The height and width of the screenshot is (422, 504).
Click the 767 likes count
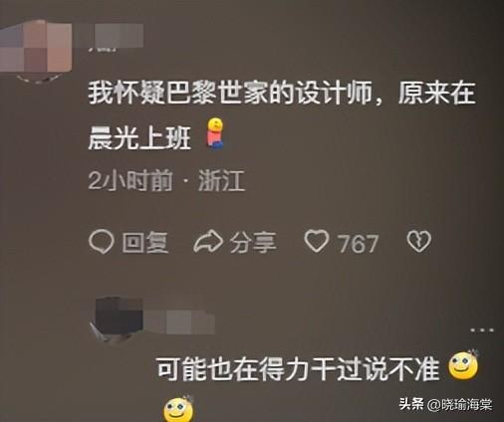[358, 244]
